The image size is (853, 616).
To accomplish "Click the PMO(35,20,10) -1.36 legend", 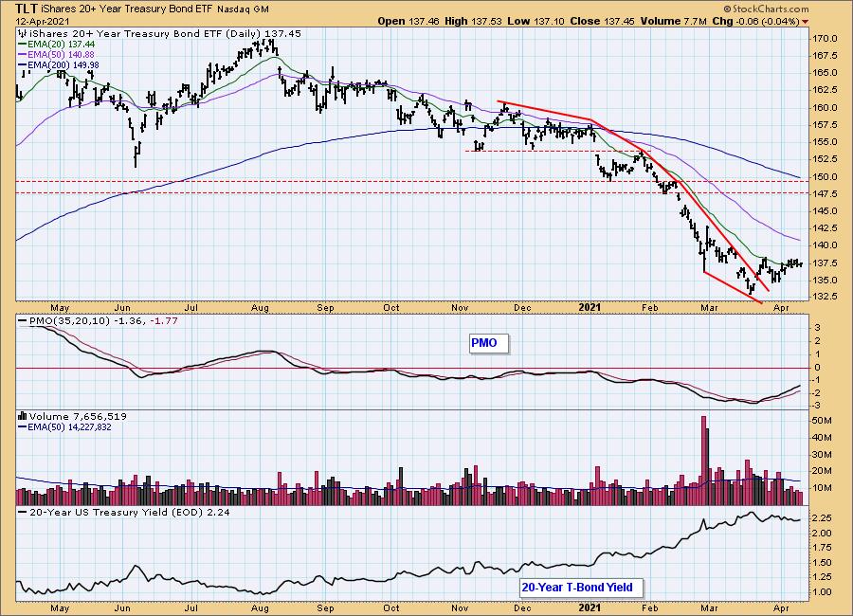I will coord(87,321).
